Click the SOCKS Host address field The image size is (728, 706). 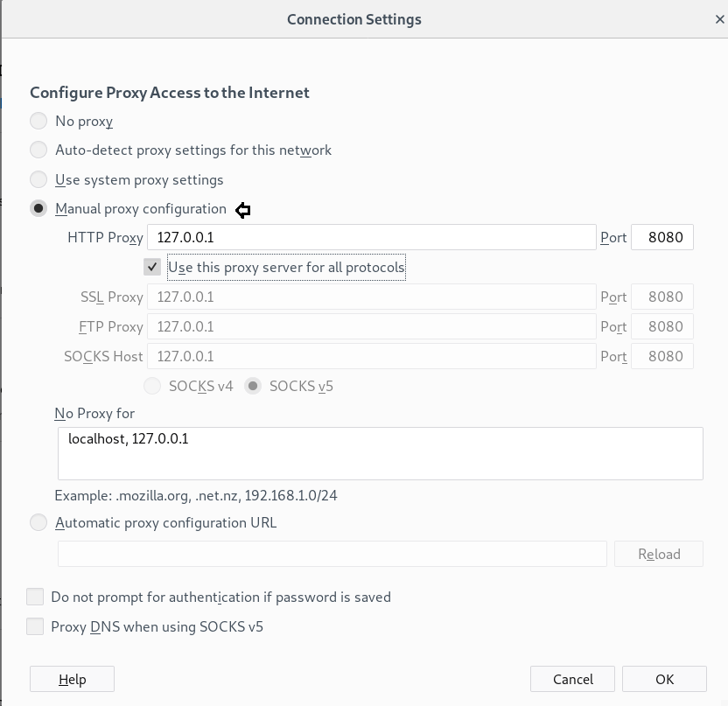pyautogui.click(x=372, y=356)
